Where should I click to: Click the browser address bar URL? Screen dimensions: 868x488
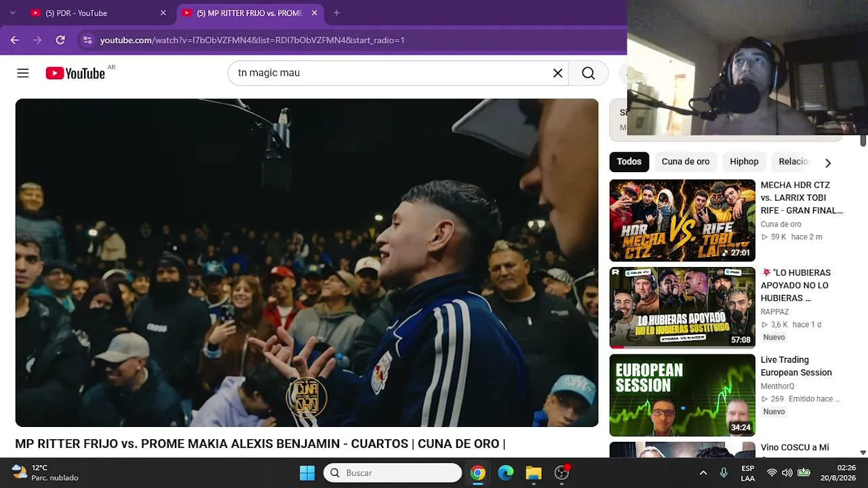[252, 40]
